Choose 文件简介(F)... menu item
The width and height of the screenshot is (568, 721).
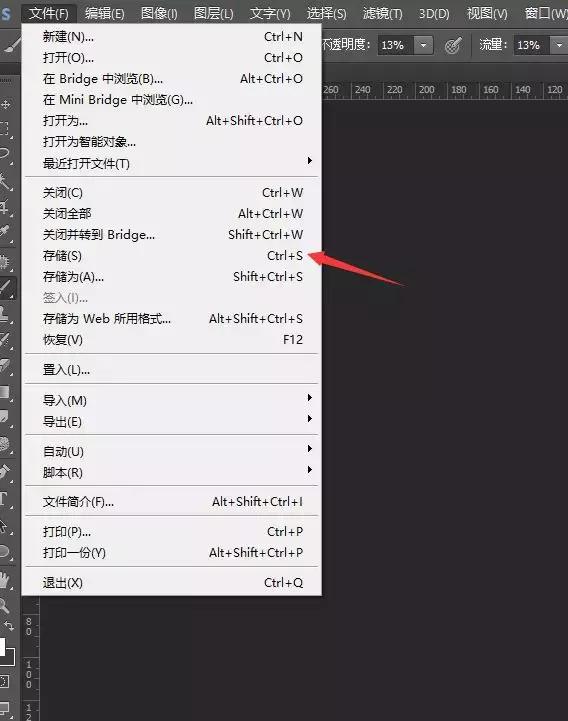point(172,502)
